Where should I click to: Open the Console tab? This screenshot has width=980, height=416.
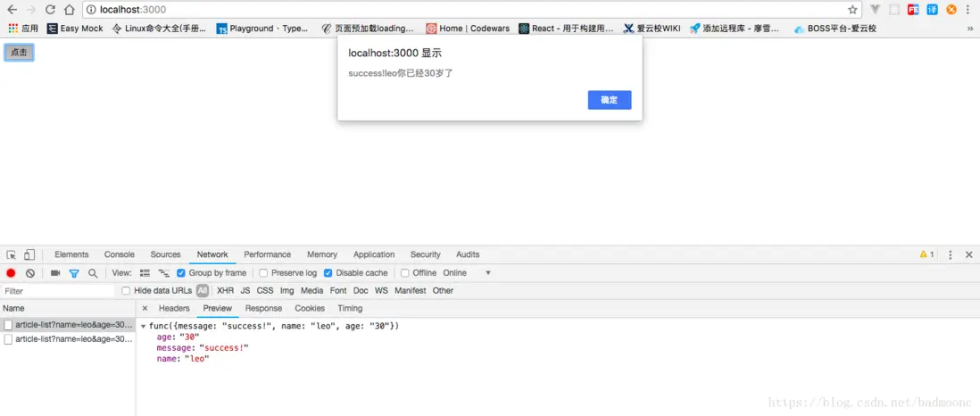120,254
